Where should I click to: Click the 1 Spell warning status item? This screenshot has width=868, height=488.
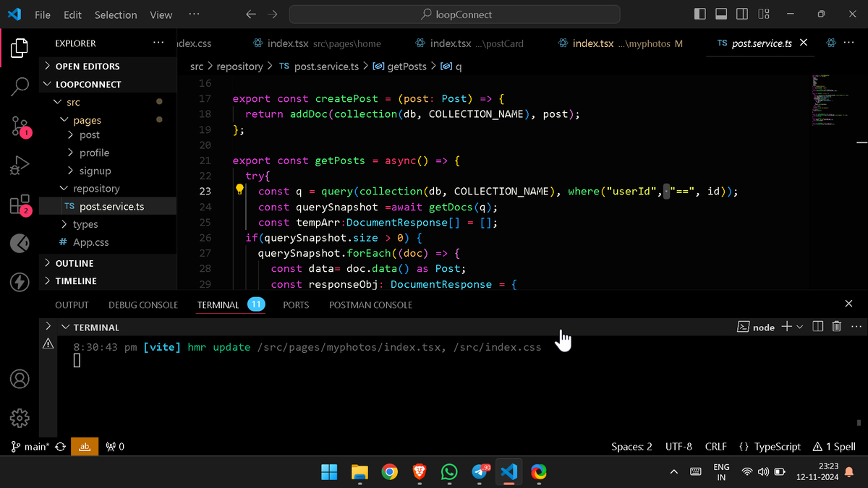pyautogui.click(x=834, y=447)
